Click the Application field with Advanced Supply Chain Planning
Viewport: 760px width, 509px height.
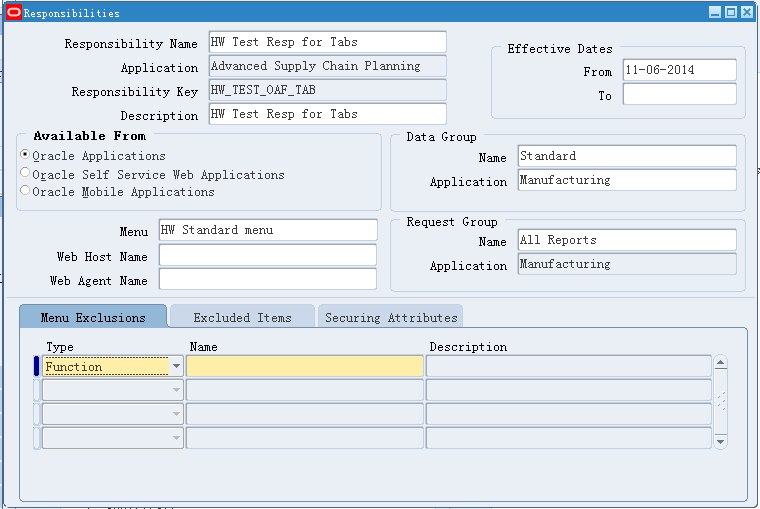click(328, 66)
